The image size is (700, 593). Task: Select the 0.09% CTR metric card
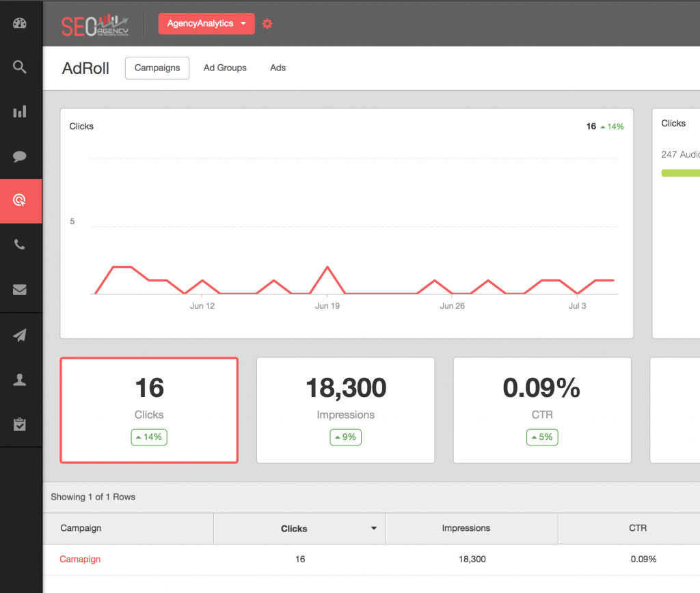(542, 410)
